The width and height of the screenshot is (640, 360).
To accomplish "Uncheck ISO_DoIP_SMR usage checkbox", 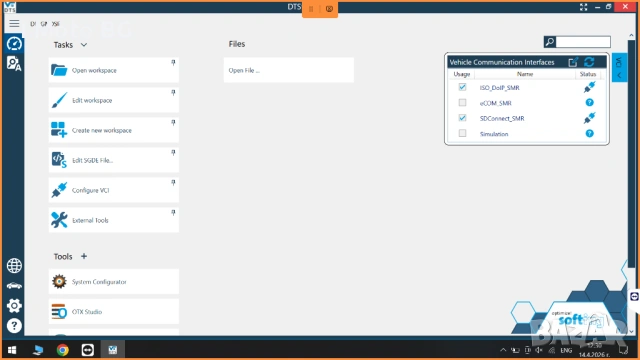I will 462,87.
